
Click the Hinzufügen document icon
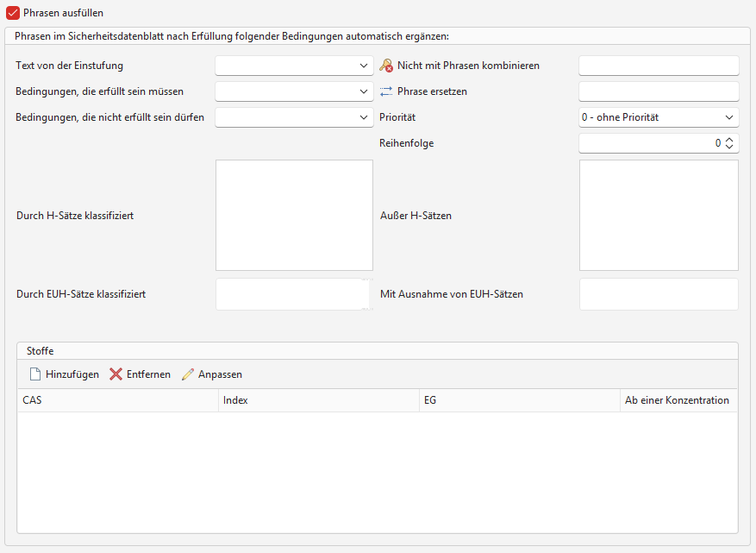click(x=35, y=374)
